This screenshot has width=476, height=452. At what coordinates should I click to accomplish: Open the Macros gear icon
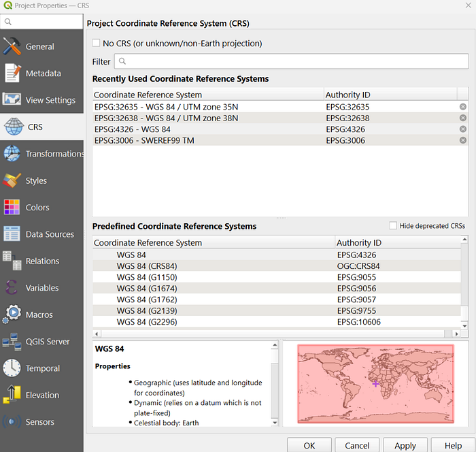[12, 314]
